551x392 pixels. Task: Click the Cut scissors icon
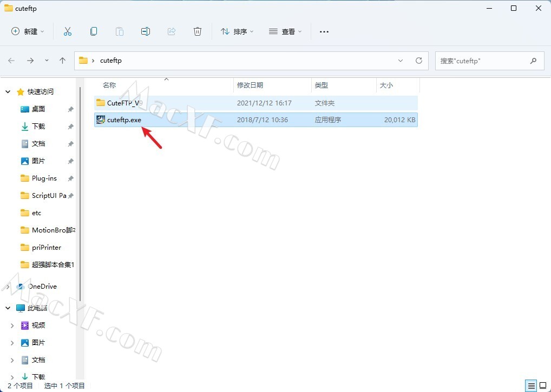coord(68,31)
